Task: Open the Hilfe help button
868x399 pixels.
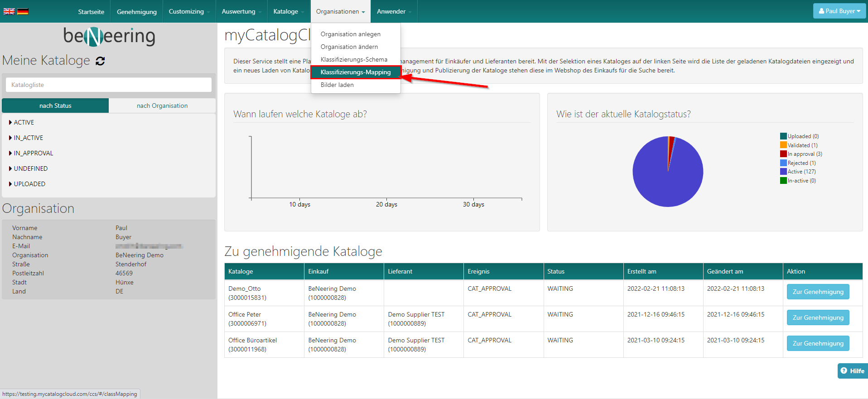Action: pos(852,370)
